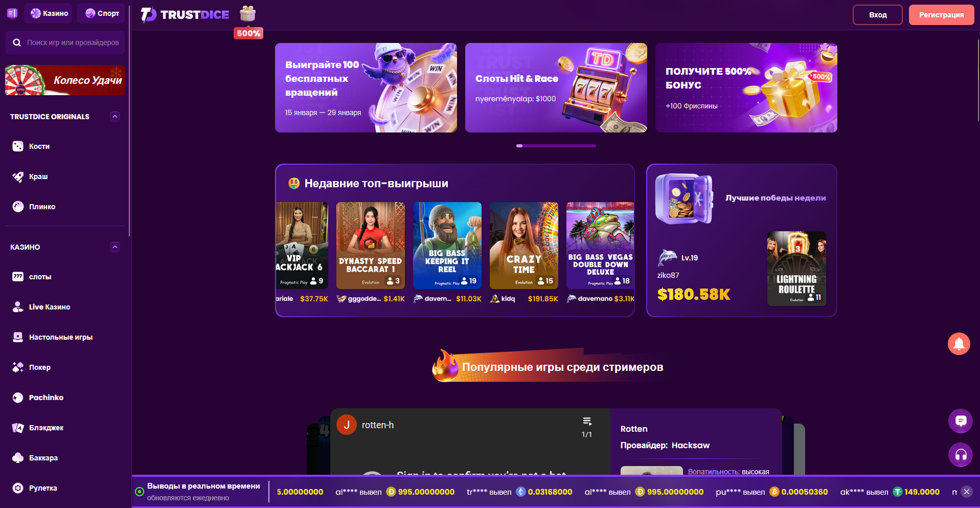
Task: Open the Crazy Time game thumbnail
Action: pyautogui.click(x=524, y=246)
